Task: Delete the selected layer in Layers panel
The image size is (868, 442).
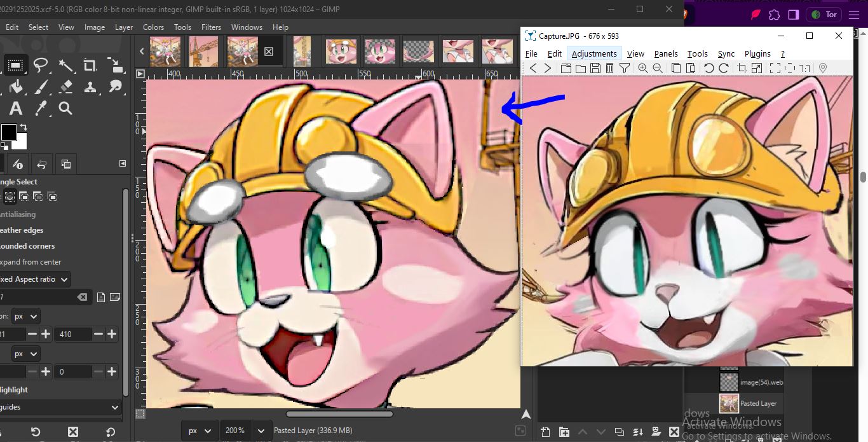Action: point(674,432)
